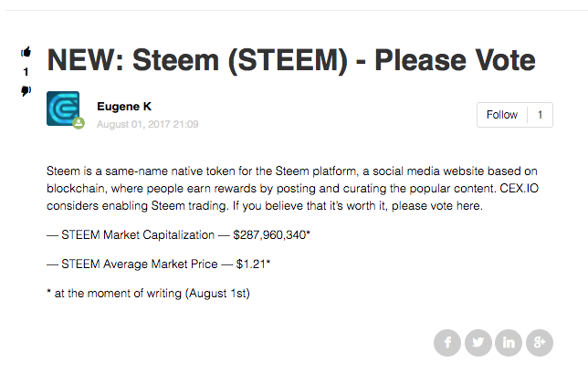Viewport: 588px width, 383px height.
Task: Open the CEX.IO author avatar
Action: (63, 109)
